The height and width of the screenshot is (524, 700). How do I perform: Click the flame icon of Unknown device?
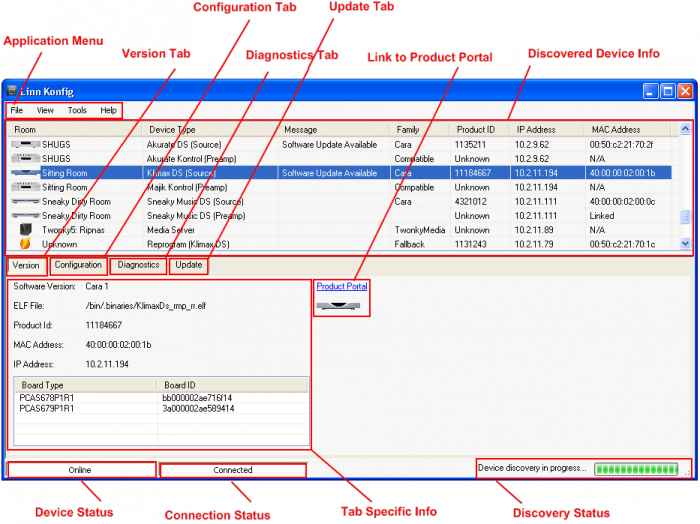(25, 244)
